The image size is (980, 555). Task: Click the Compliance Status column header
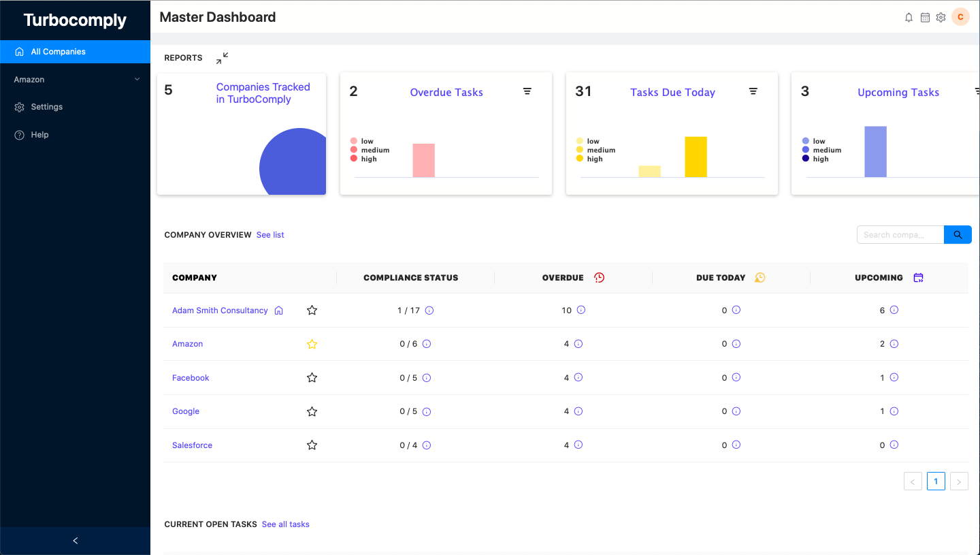tap(411, 278)
